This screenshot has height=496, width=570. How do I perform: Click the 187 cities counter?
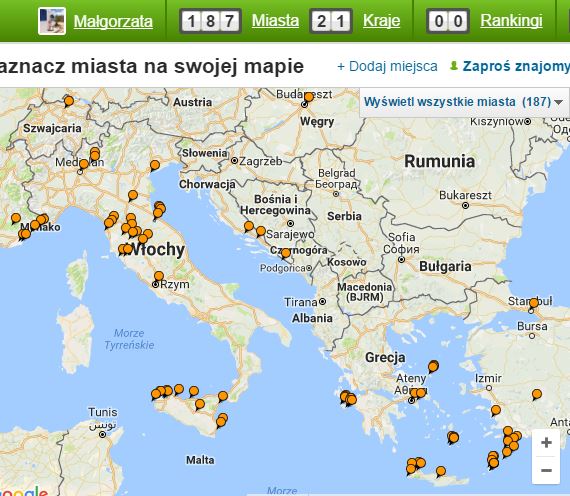coord(210,21)
